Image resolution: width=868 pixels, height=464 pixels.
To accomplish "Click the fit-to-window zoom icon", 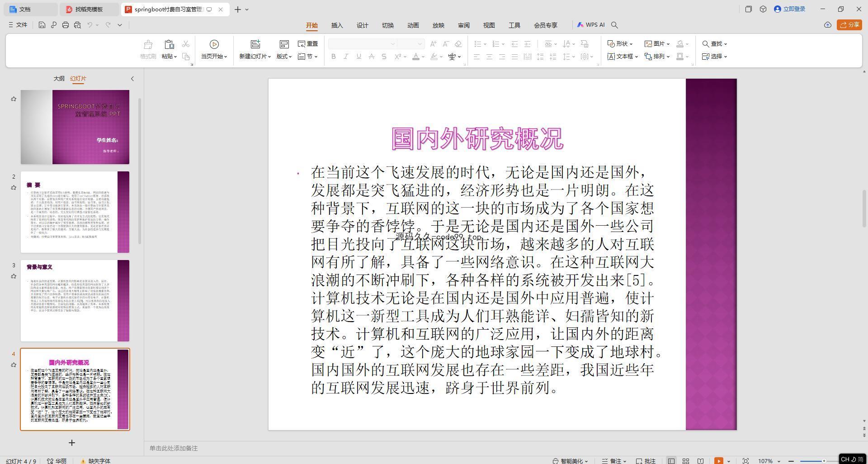I will [745, 461].
